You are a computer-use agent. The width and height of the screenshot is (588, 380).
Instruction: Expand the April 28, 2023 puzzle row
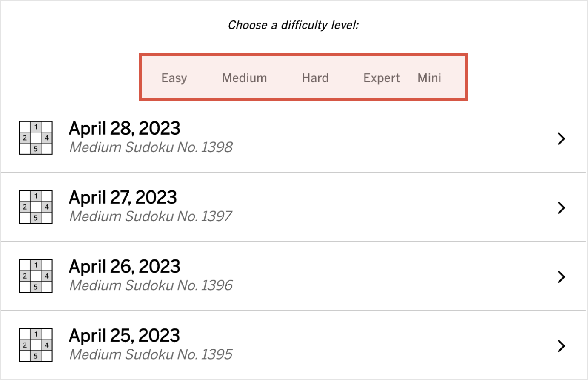[x=562, y=138]
